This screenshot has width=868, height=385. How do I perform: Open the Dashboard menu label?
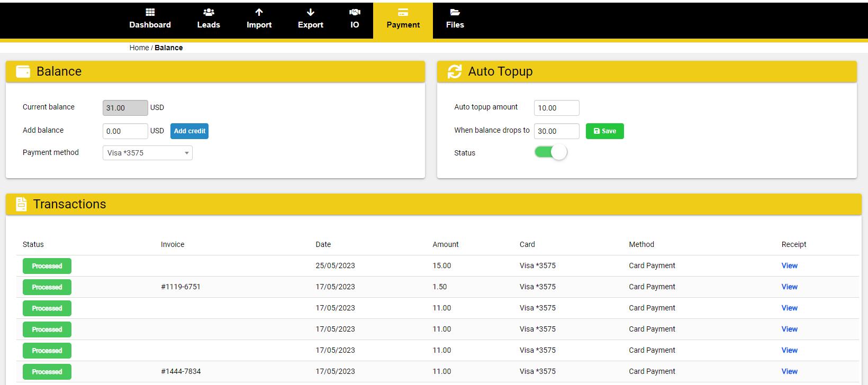point(150,25)
